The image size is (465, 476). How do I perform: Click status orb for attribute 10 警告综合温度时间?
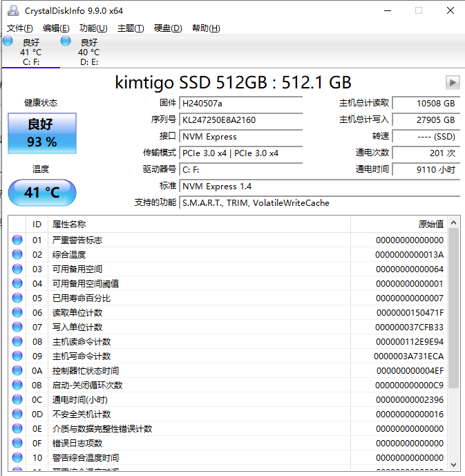pos(17,457)
